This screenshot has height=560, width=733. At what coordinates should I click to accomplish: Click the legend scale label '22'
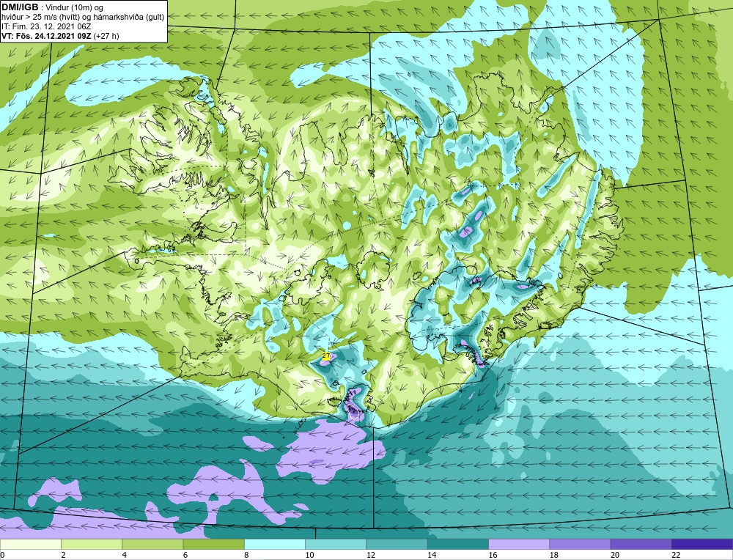point(676,555)
